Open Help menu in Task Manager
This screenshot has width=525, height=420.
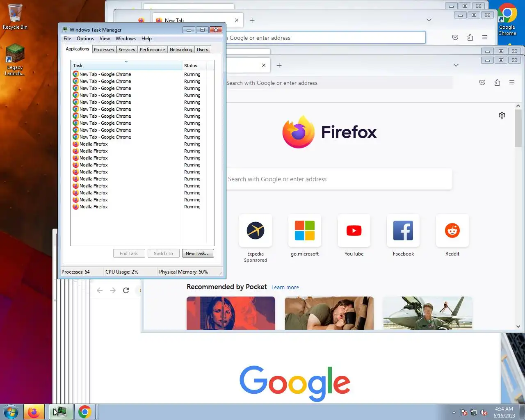pyautogui.click(x=146, y=39)
